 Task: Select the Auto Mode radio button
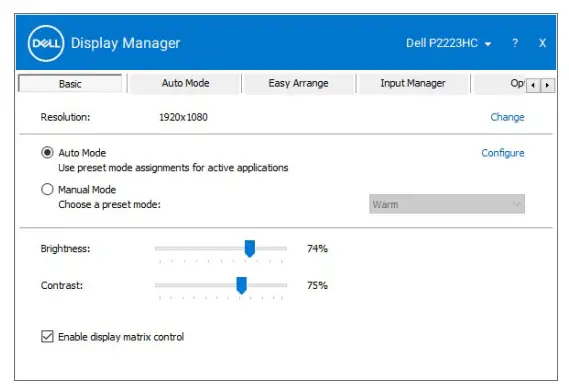point(47,152)
